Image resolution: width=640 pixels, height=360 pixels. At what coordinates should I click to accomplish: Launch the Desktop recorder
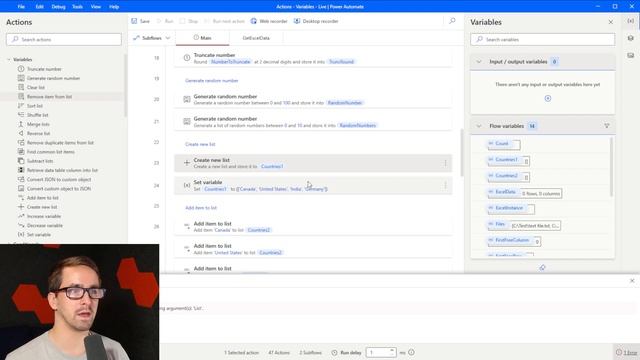click(316, 21)
